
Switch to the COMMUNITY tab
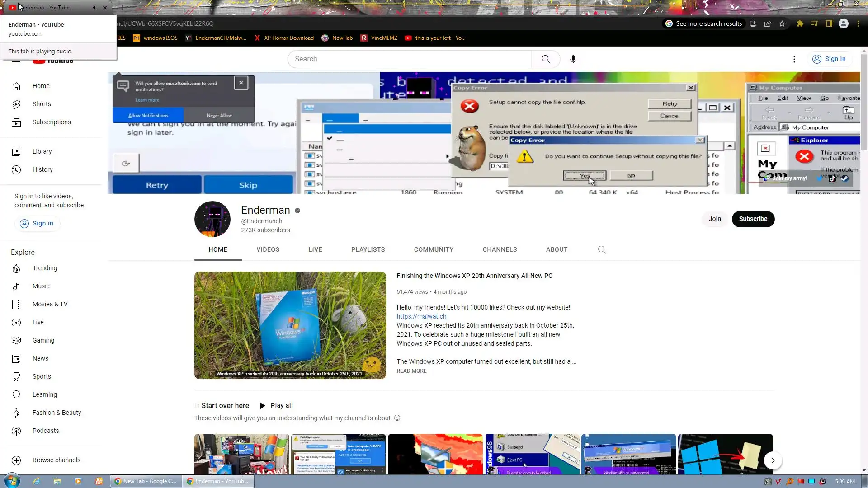(x=433, y=249)
